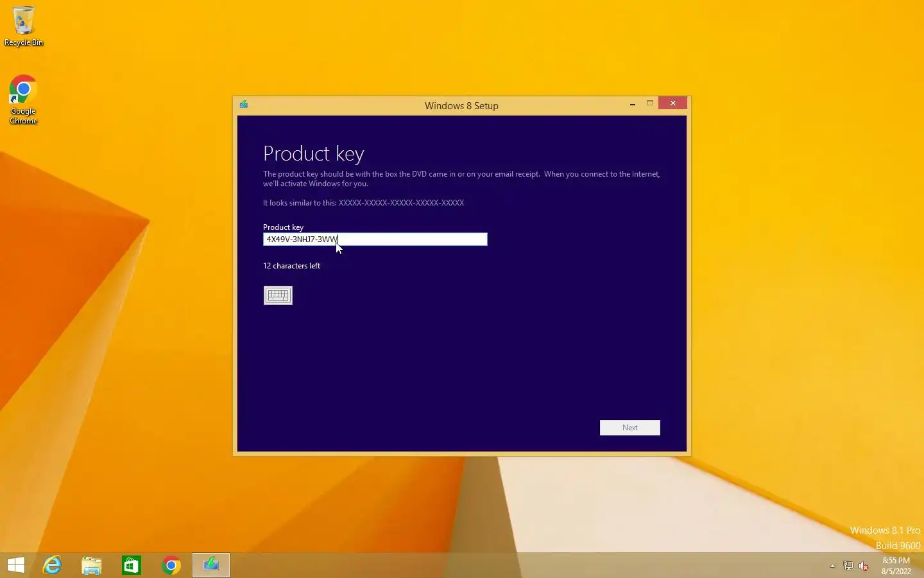Screen dimensions: 924x578
Task: Click the muted volume tray icon
Action: 864,566
